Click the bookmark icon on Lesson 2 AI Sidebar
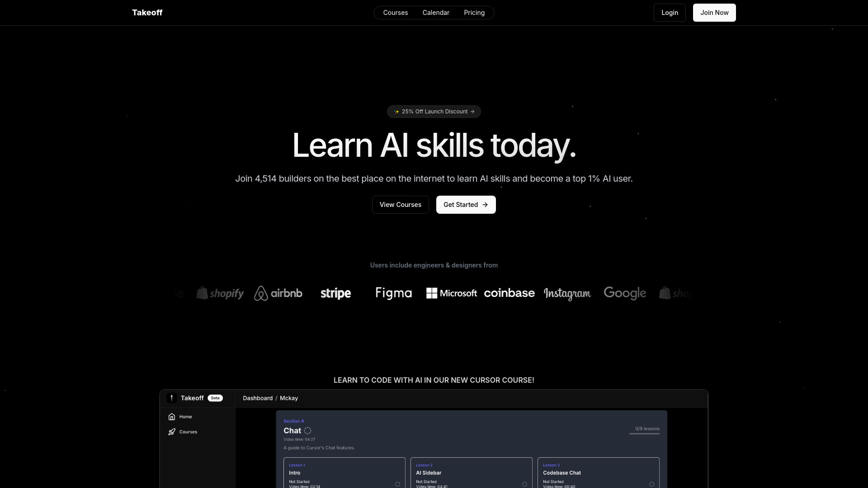This screenshot has width=868, height=488. point(524,484)
